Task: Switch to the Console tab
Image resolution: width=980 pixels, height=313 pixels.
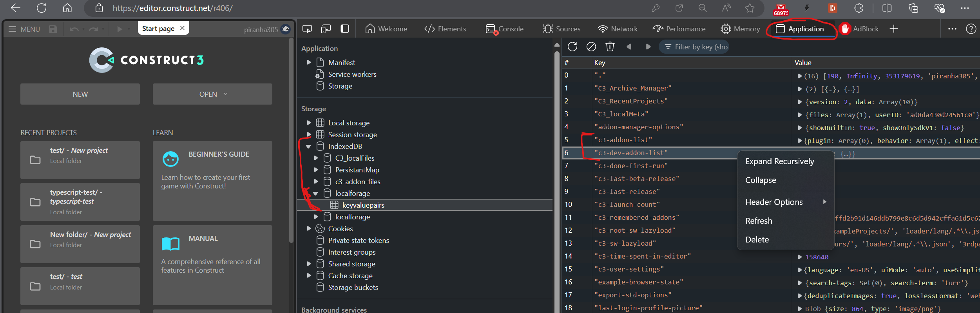Action: (x=505, y=29)
